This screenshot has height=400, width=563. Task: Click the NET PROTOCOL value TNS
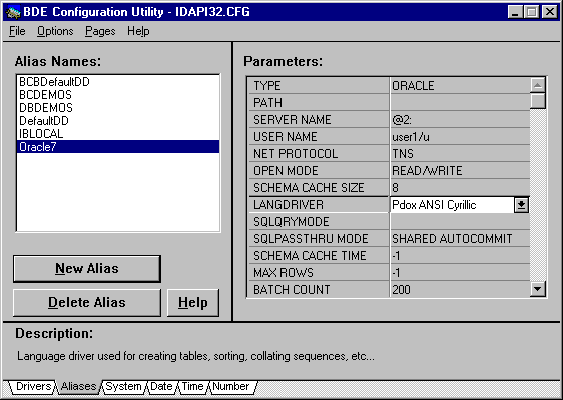click(460, 154)
